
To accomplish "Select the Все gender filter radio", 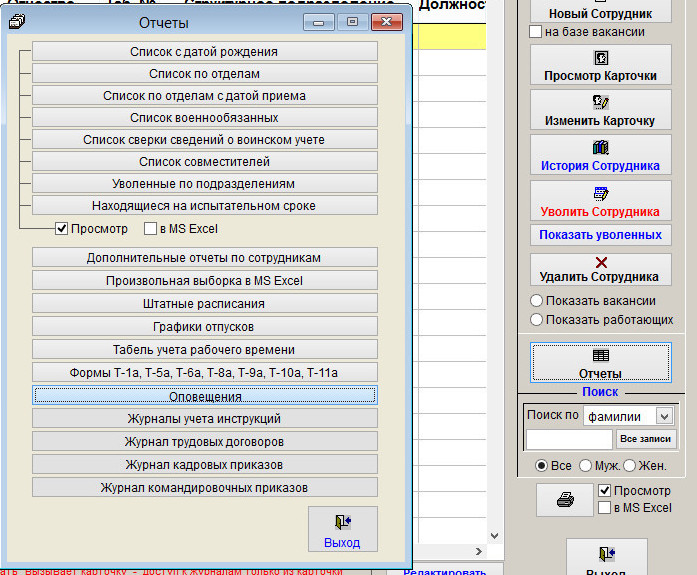I will [541, 466].
